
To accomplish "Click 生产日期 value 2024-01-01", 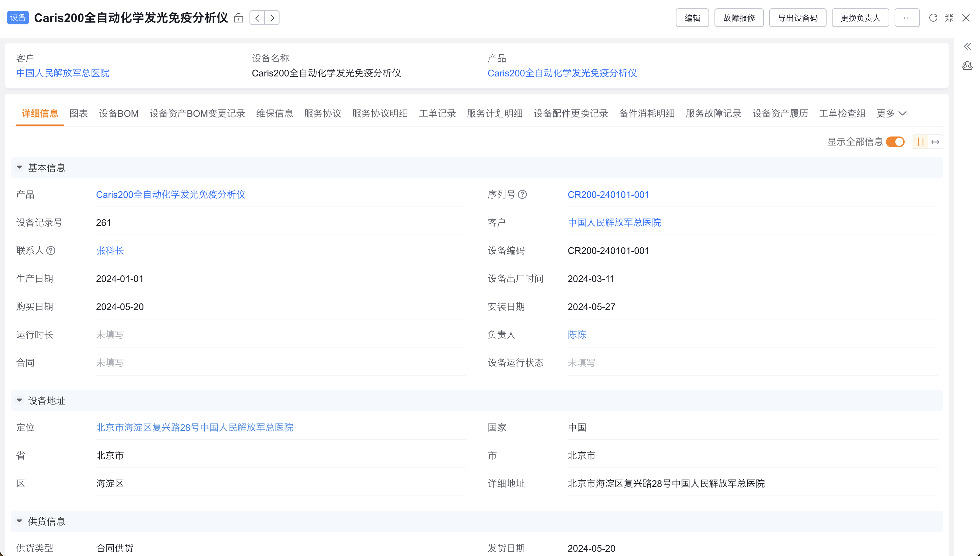I will pyautogui.click(x=120, y=279).
